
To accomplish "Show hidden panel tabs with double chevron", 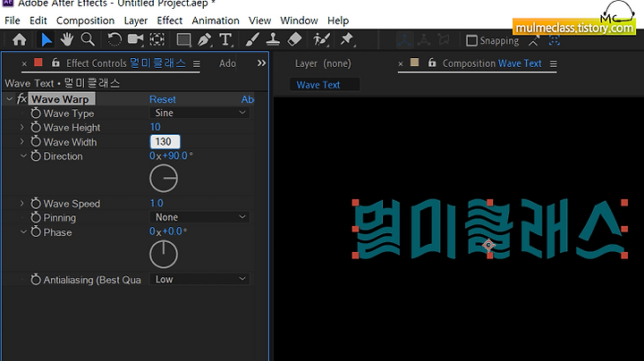I will tap(261, 63).
